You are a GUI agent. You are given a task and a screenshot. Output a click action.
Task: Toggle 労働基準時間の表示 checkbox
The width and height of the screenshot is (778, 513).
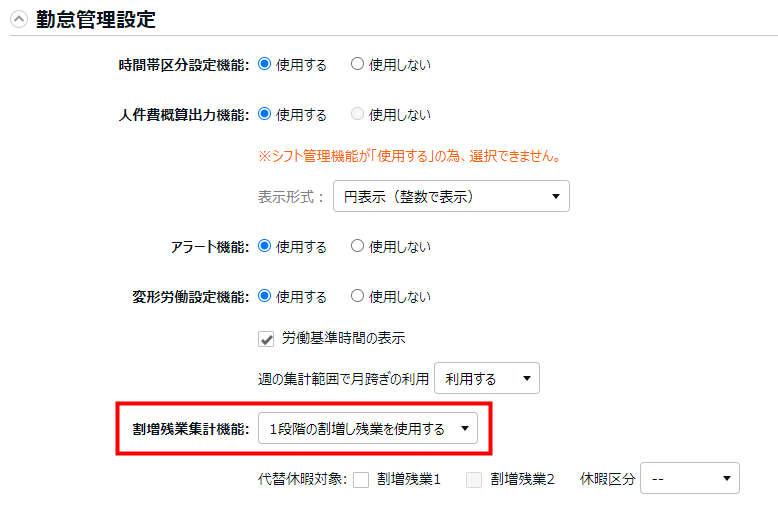tap(267, 339)
